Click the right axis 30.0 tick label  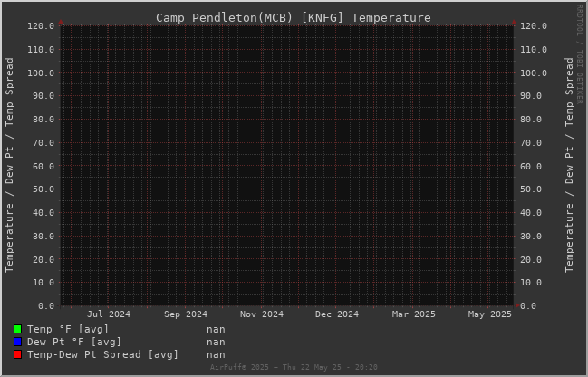point(531,237)
